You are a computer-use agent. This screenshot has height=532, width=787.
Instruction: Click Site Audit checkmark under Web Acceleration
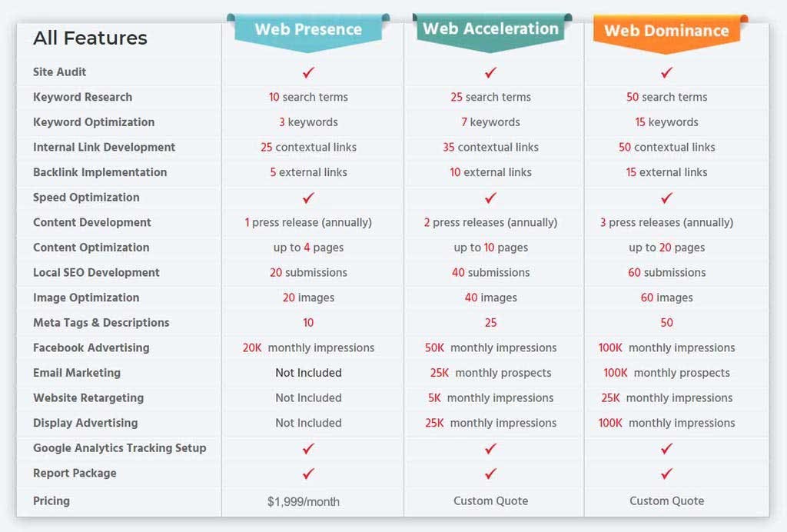tap(491, 72)
